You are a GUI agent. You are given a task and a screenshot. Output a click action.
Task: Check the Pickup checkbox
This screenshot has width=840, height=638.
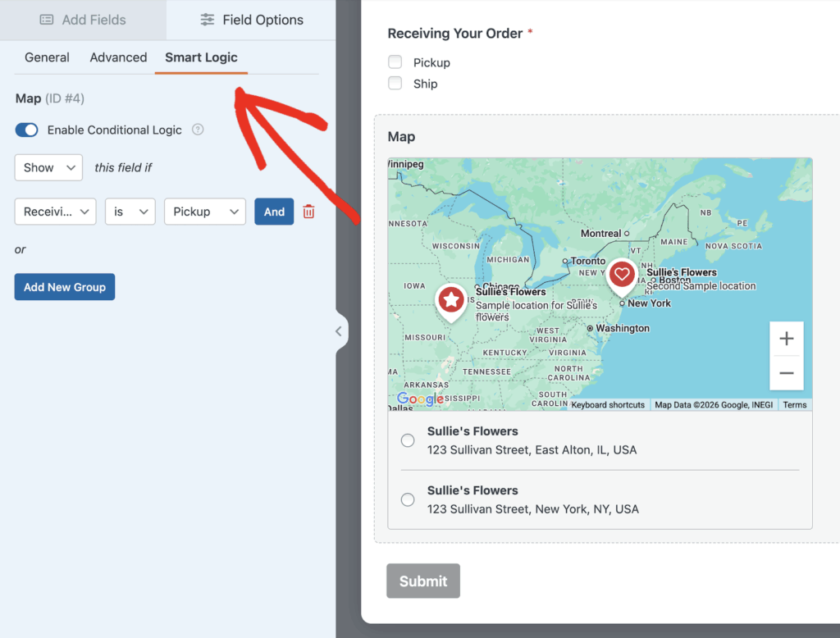(x=395, y=62)
